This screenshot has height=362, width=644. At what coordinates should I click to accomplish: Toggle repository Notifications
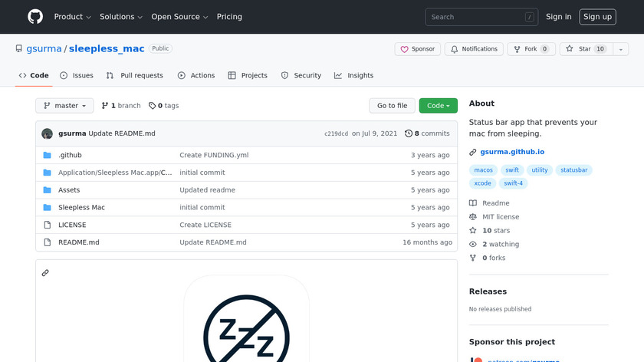coord(474,49)
